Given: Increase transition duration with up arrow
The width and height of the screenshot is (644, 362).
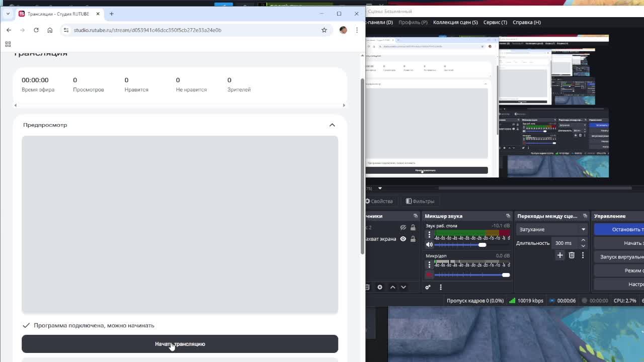Looking at the screenshot, I should coord(583,240).
